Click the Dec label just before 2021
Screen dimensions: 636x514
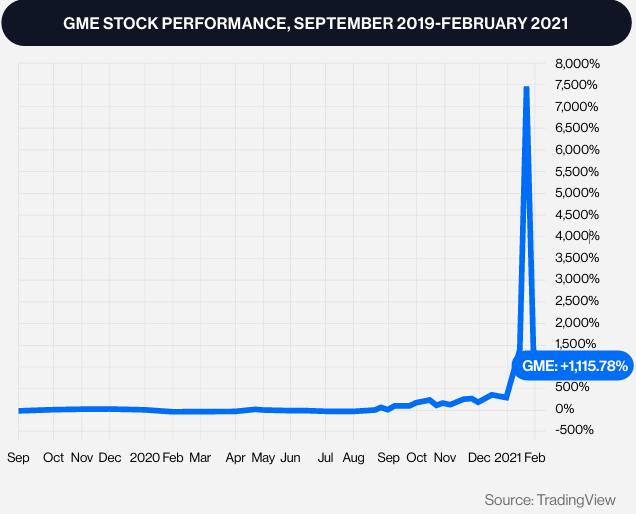479,458
